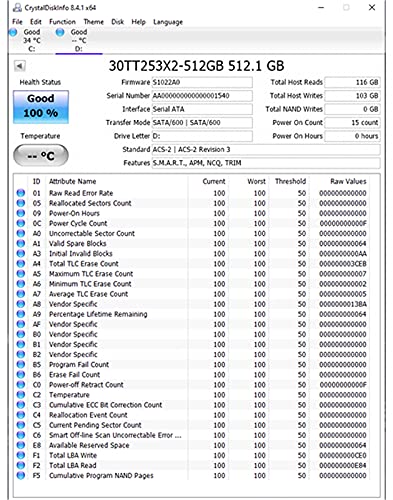This screenshot has width=393, height=500.
Task: Click the Power On Count value 15 count
Action: pos(352,122)
